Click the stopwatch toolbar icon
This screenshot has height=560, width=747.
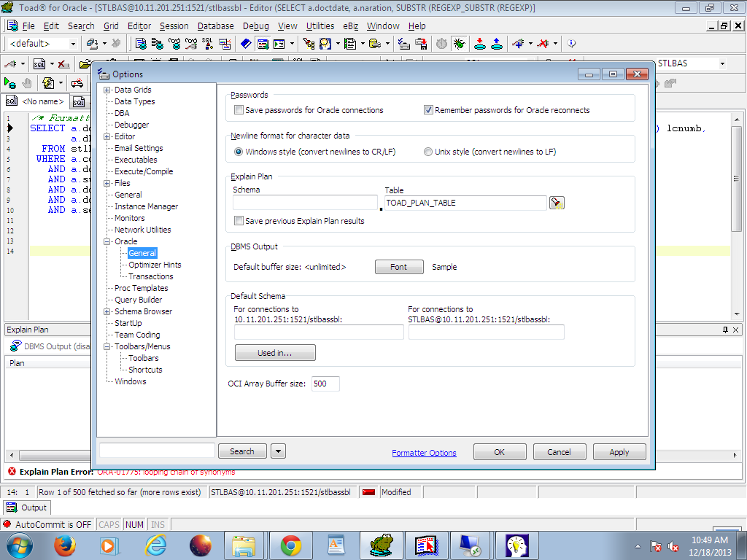click(441, 44)
